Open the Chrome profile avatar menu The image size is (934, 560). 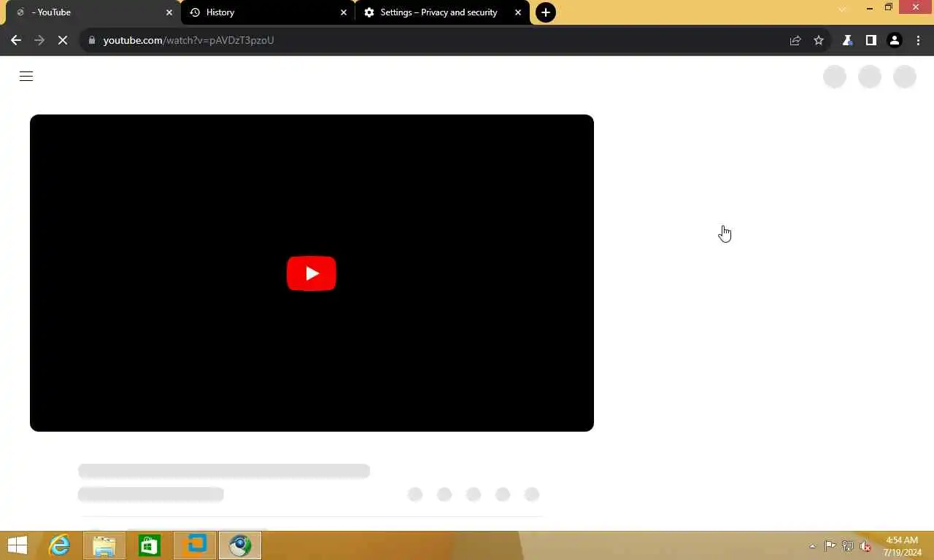pos(895,40)
